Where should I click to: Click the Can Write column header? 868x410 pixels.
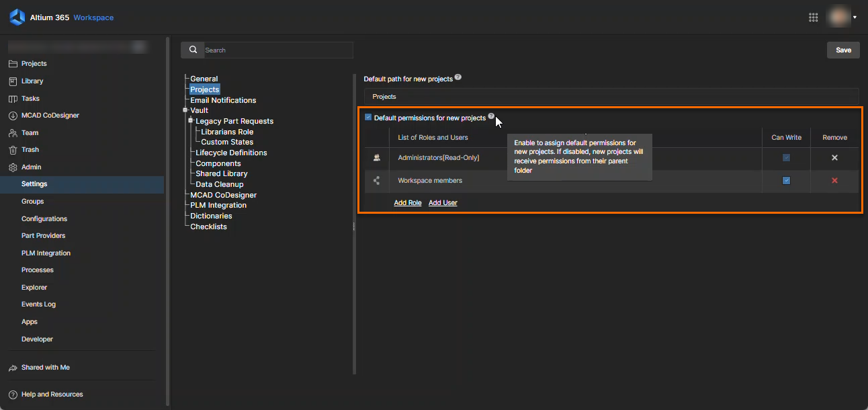point(786,137)
